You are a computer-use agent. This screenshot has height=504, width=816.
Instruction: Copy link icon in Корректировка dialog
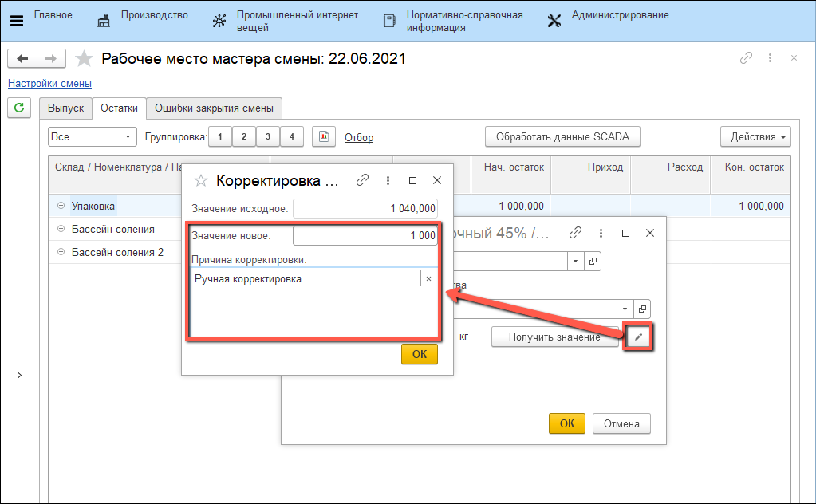tap(362, 181)
